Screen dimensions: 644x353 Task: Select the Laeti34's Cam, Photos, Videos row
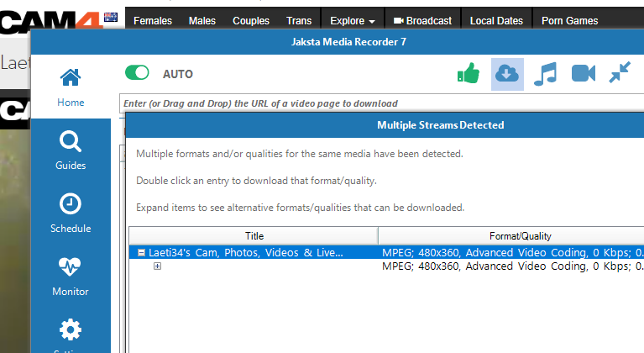click(386, 252)
